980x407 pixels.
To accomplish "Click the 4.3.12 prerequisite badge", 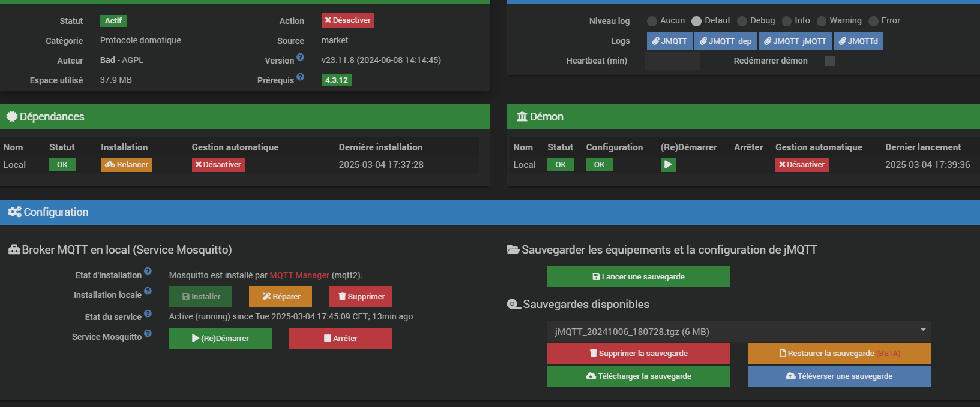I will (337, 80).
